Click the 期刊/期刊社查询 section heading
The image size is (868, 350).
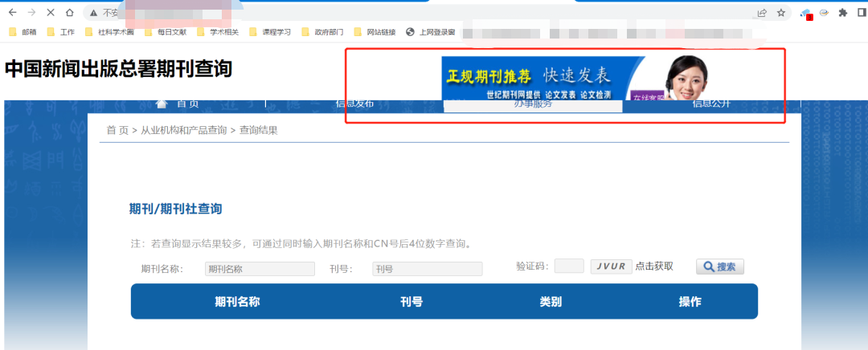click(x=175, y=209)
